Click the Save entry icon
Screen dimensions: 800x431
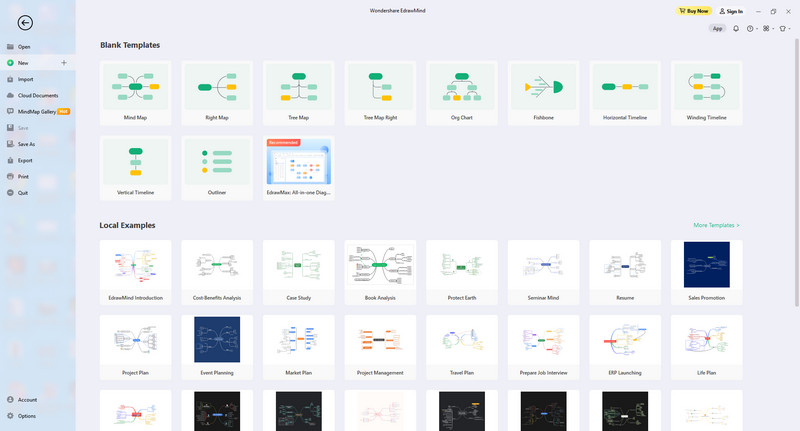click(10, 128)
